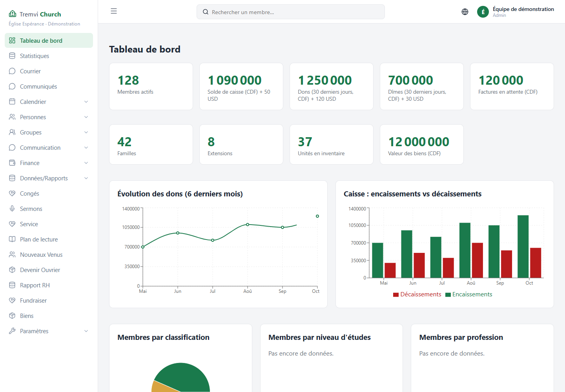Viewport: 565px width, 392px height.
Task: Click the Biens box icon in sidebar
Action: (12, 316)
